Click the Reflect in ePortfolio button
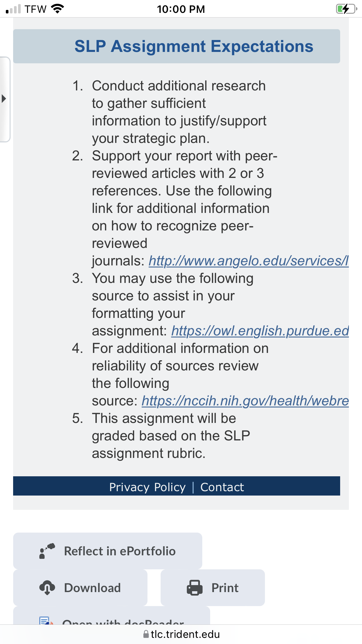 coord(108,551)
